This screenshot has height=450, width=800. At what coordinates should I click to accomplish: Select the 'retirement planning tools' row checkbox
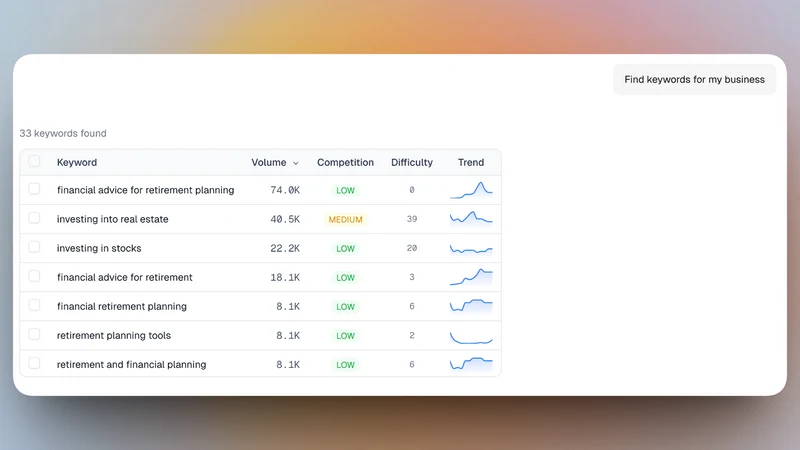click(x=34, y=334)
